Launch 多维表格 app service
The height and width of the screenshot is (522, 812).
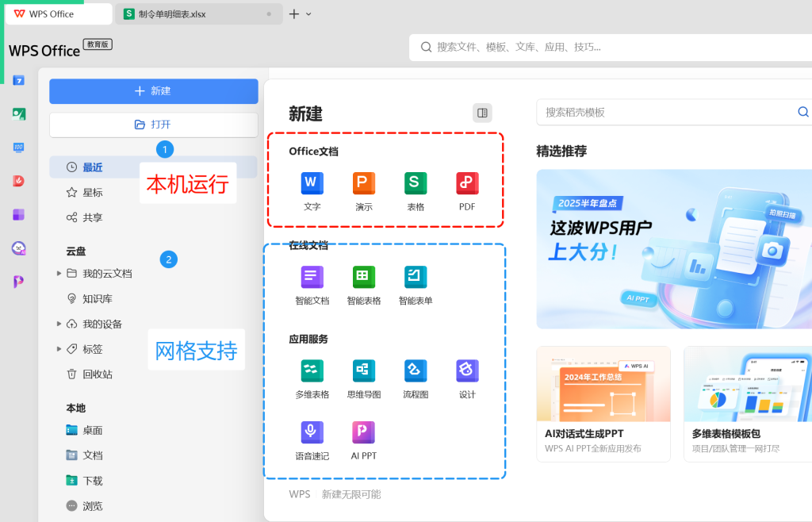pyautogui.click(x=312, y=378)
